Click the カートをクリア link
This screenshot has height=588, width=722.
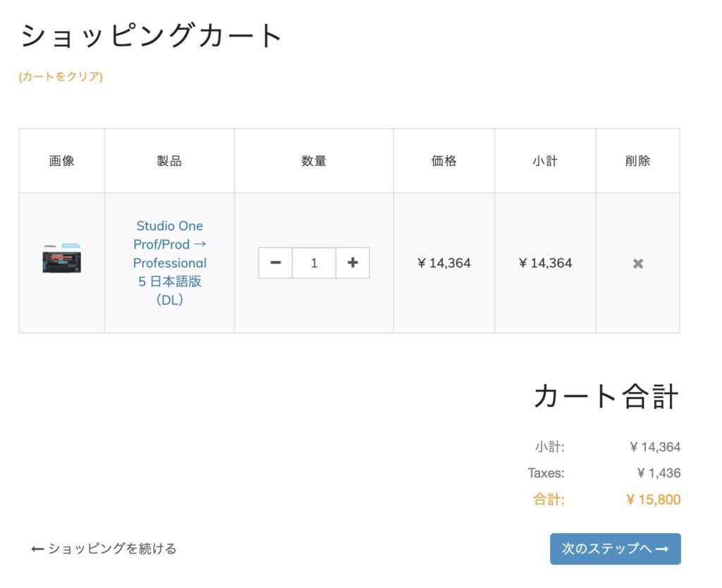[61, 77]
